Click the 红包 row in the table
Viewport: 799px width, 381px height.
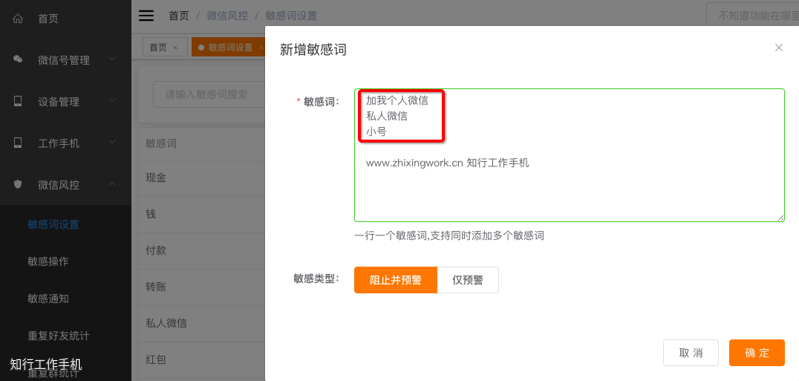tap(201, 360)
